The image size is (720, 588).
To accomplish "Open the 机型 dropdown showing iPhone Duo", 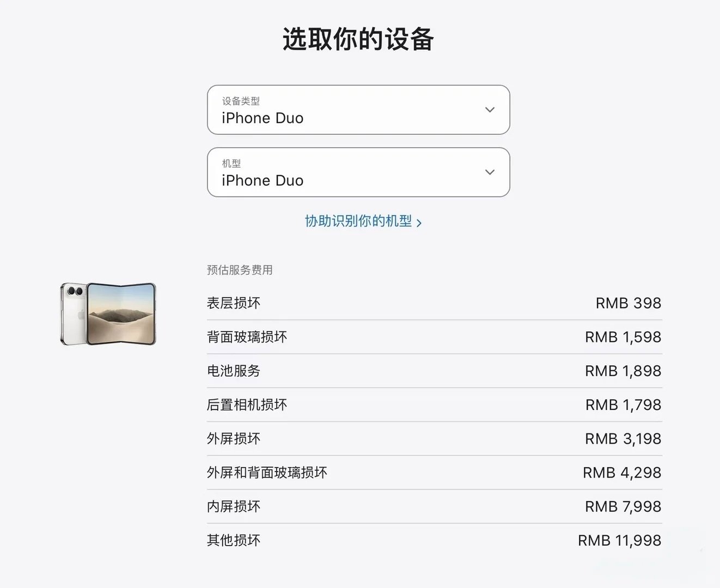I will pos(358,172).
